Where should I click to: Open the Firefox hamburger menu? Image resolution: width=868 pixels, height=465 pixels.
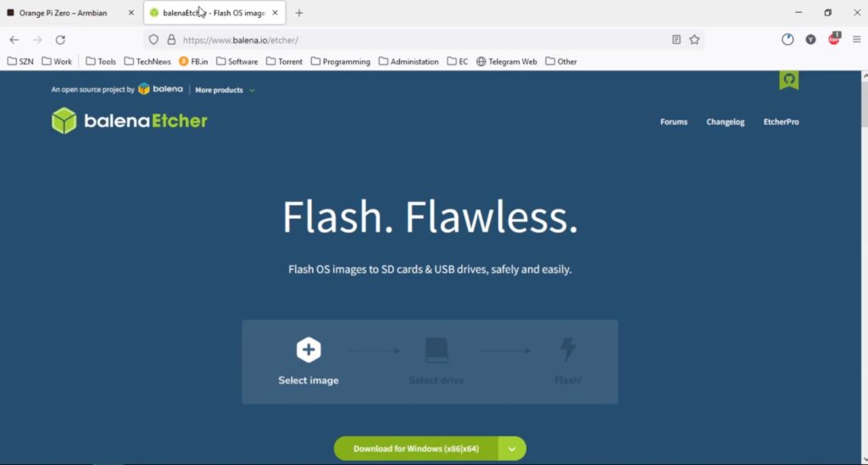[856, 40]
